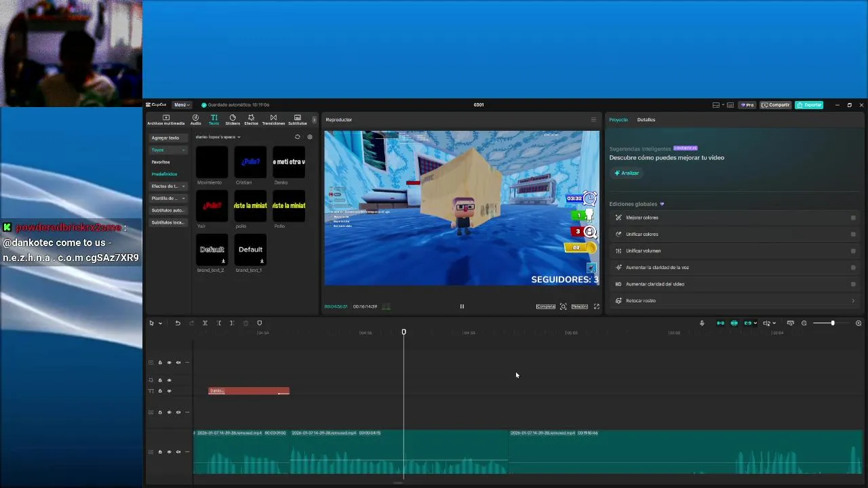868x488 pixels.
Task: Use the delete-left trim tool
Action: click(x=218, y=323)
